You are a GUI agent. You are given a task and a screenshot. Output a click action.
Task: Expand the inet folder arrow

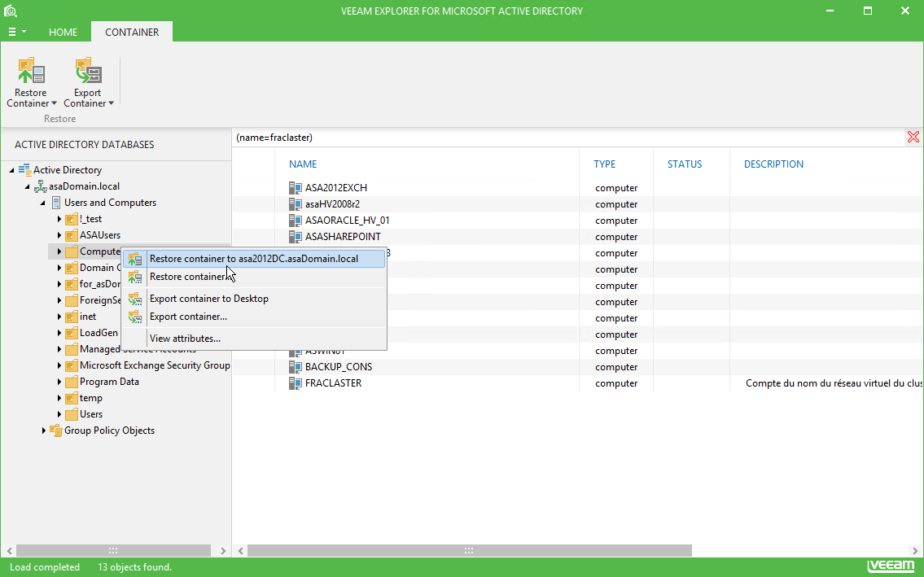pos(59,317)
